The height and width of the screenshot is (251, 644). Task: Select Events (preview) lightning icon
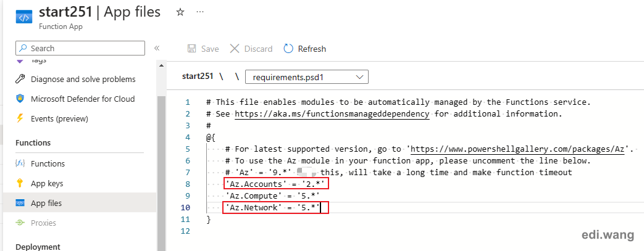click(x=19, y=119)
